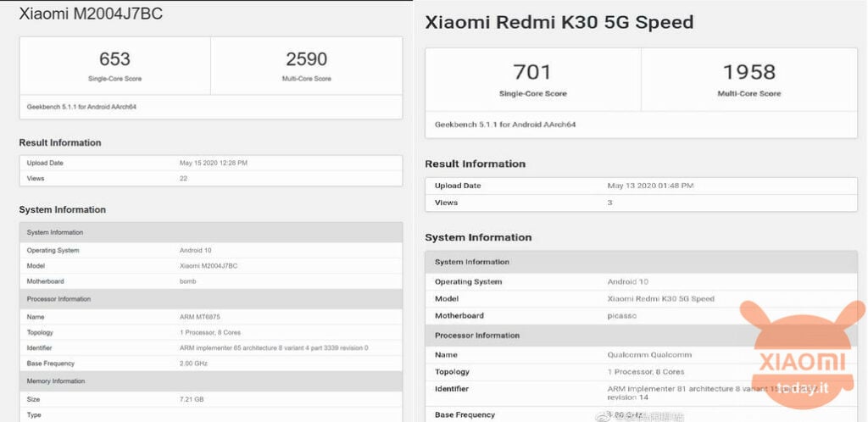Click 'Result Information' heading in M2004J7BC result
Viewport: 868px width, 422px height.
pyautogui.click(x=60, y=142)
